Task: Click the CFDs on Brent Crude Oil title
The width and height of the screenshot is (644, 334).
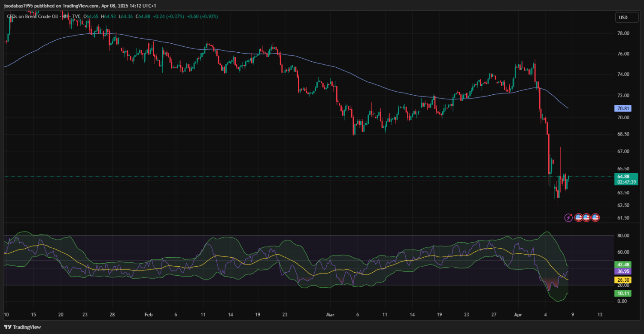Action: click(x=39, y=16)
